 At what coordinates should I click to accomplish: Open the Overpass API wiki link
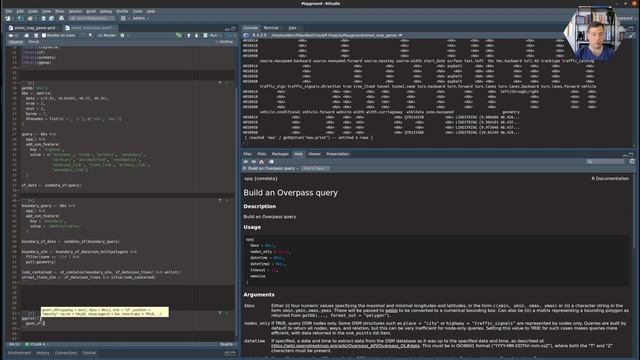coord(345,346)
